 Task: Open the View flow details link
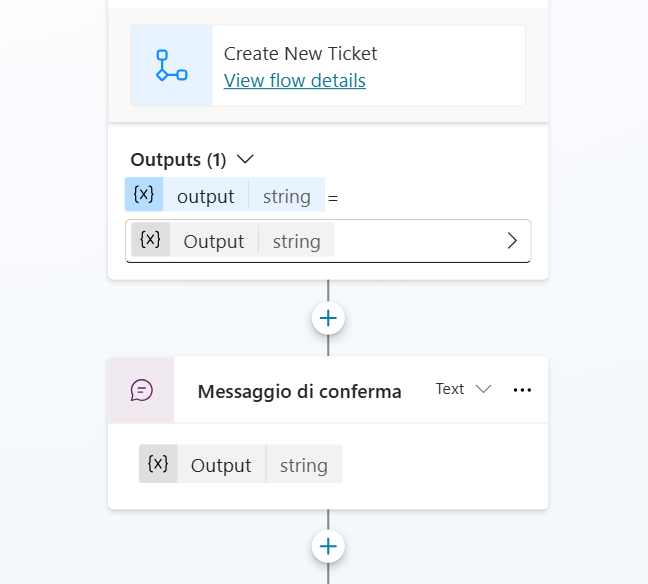(294, 80)
